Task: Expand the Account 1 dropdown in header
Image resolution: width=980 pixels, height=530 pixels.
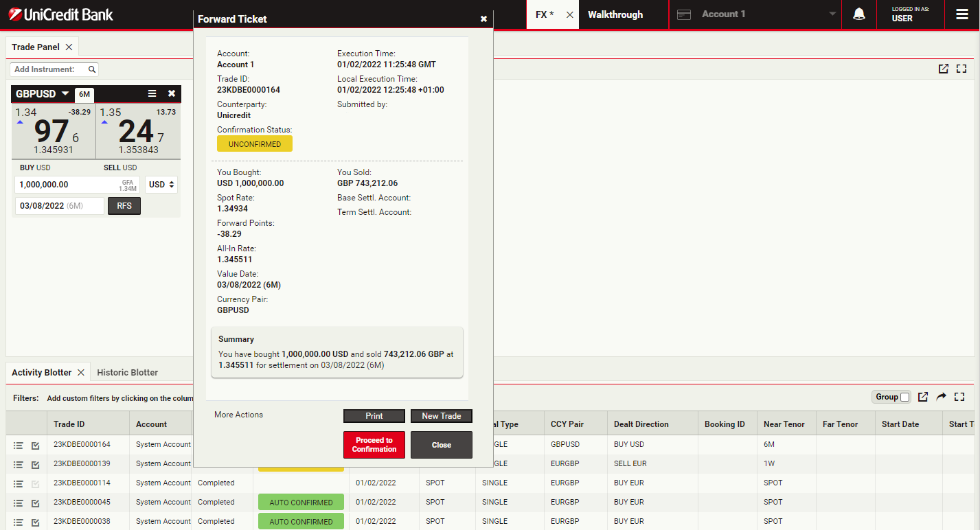Action: [832, 14]
